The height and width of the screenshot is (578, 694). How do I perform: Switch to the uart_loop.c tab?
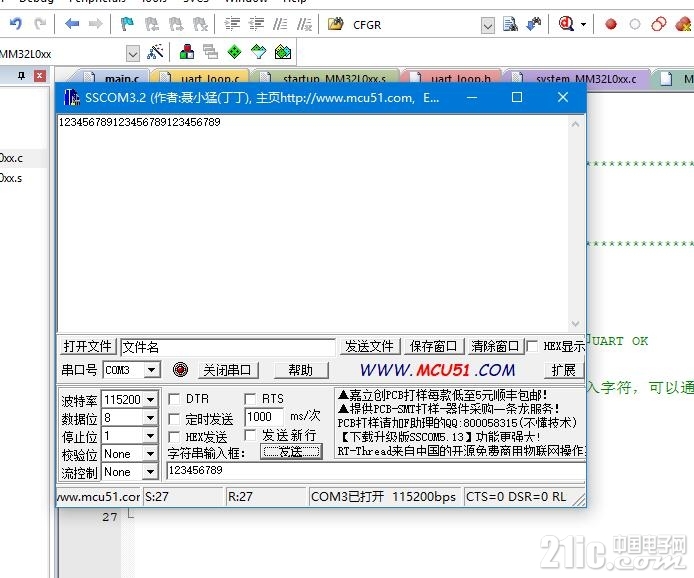tap(202, 78)
